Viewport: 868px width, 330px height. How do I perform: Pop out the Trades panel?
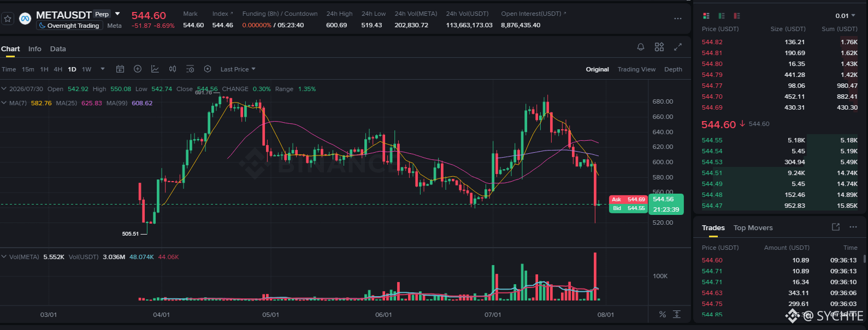(836, 227)
